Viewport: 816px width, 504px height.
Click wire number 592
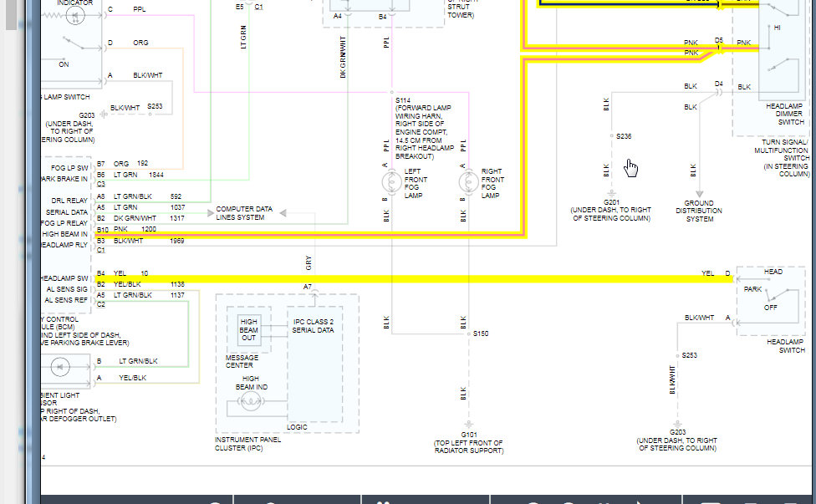tap(176, 196)
